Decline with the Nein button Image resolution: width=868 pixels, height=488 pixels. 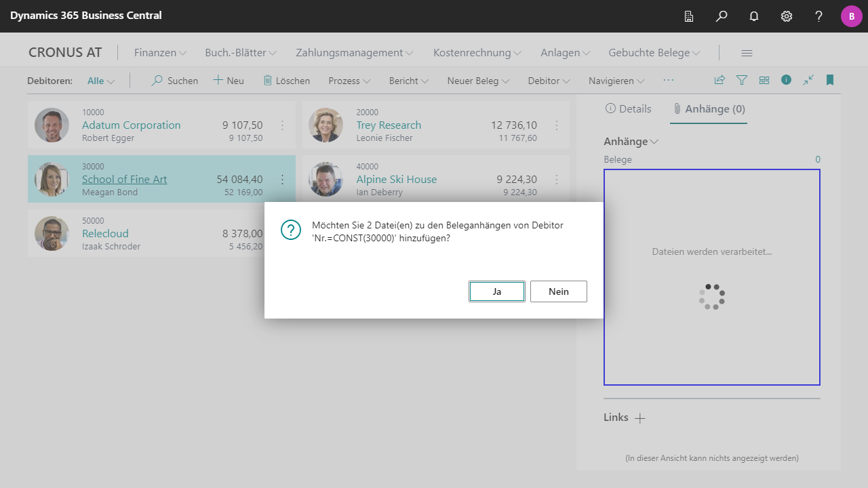pyautogui.click(x=559, y=291)
